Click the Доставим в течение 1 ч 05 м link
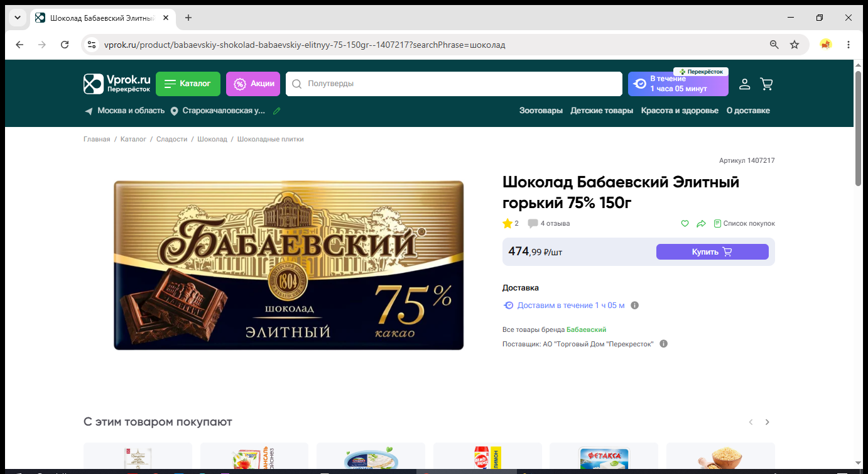Screen dimensions: 868x474 [571, 306]
